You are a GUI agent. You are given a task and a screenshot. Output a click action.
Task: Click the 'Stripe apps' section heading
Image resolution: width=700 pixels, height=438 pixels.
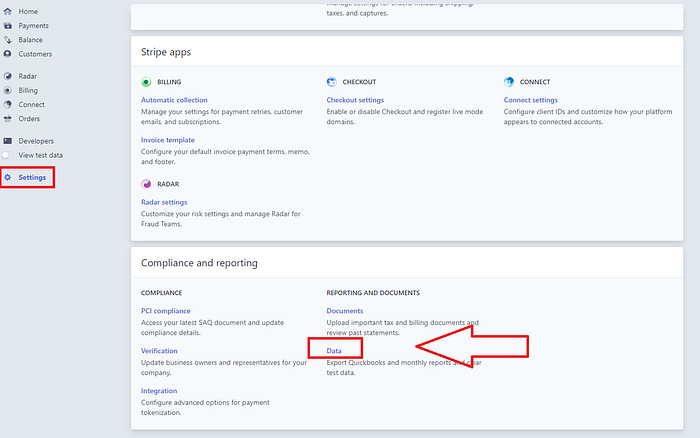[x=166, y=52]
